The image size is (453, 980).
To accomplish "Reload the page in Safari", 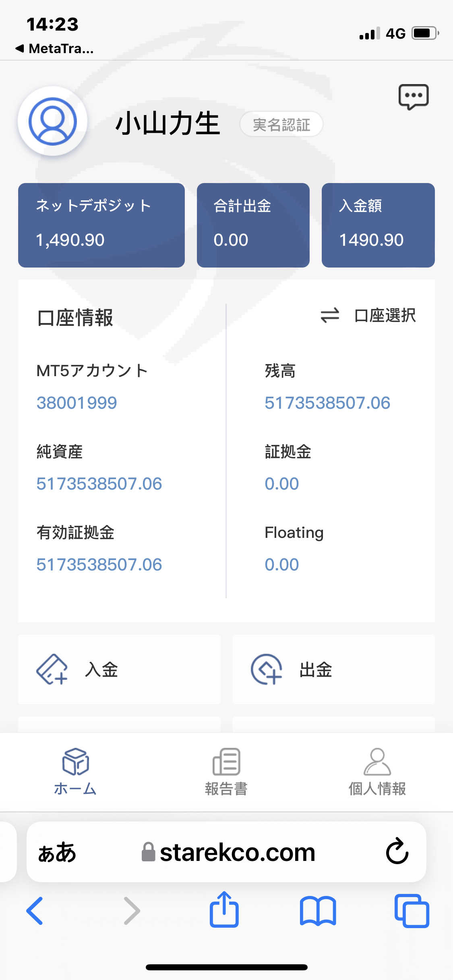I will pos(397,851).
